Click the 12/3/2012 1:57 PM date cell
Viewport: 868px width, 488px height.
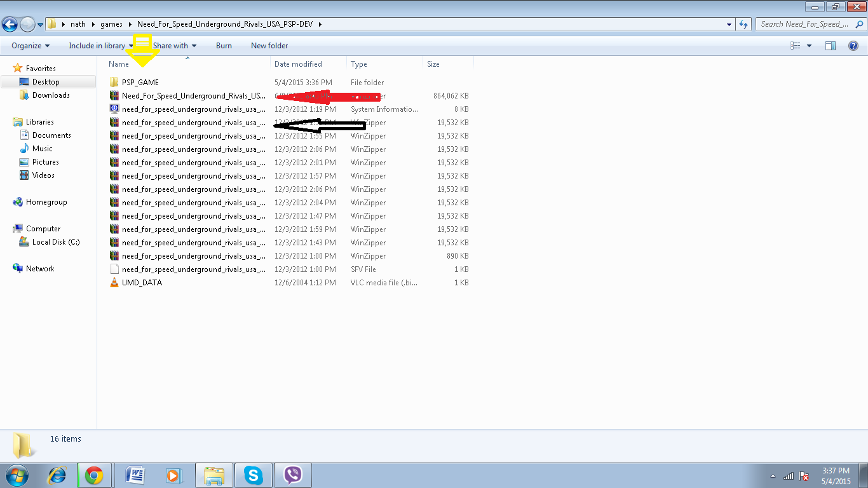pyautogui.click(x=305, y=176)
